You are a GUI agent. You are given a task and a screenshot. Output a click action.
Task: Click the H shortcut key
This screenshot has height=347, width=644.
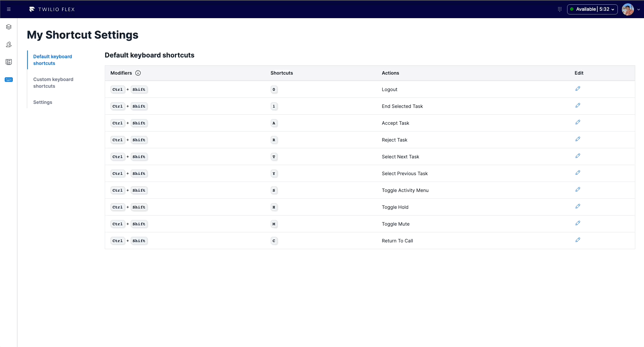(x=274, y=207)
